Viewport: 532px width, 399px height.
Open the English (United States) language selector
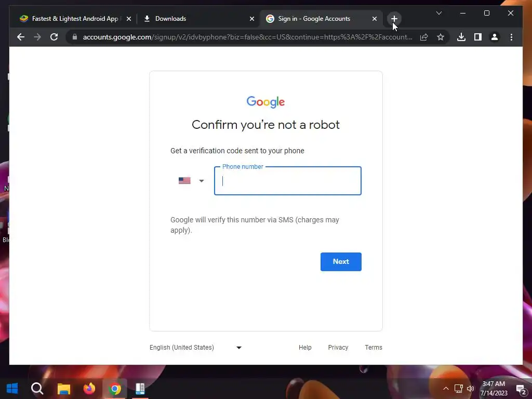coord(195,348)
